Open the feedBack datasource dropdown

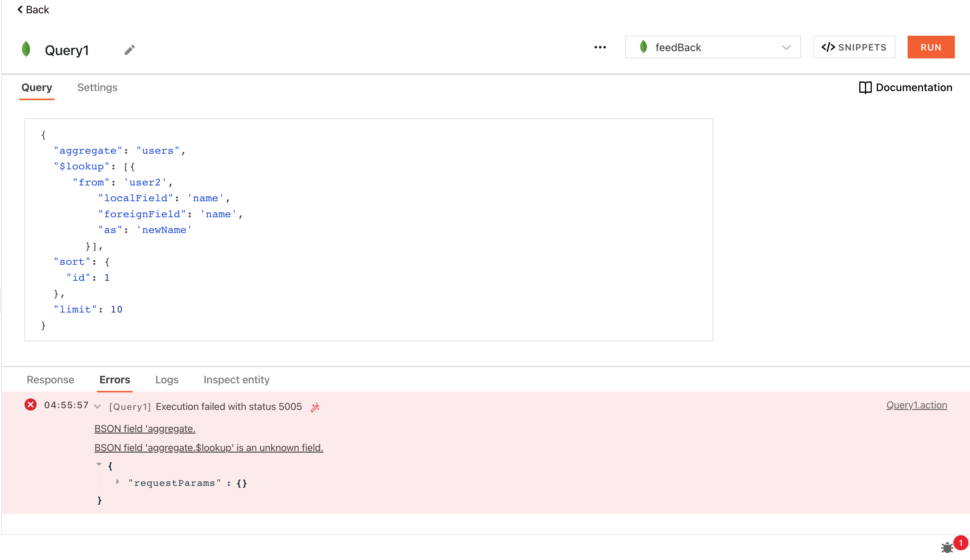713,47
